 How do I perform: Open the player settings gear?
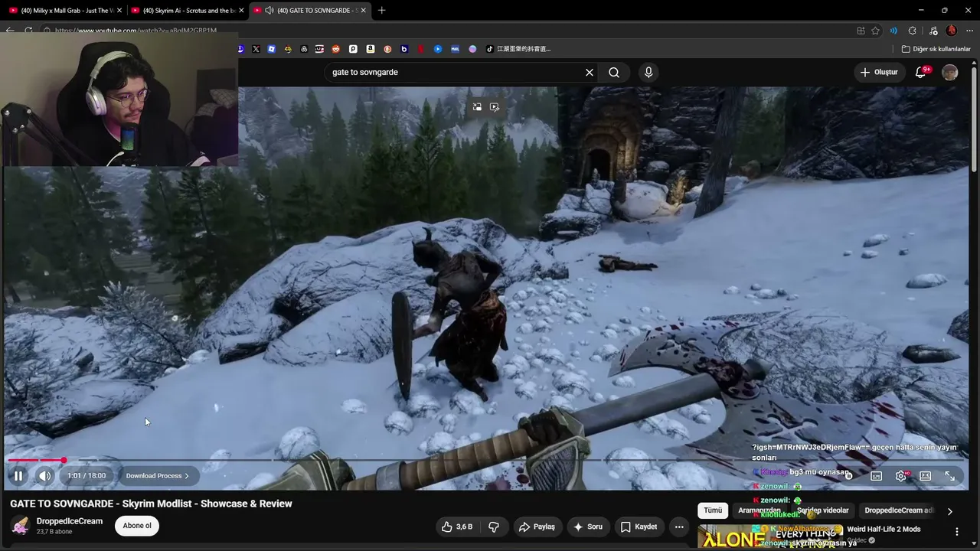click(x=901, y=476)
